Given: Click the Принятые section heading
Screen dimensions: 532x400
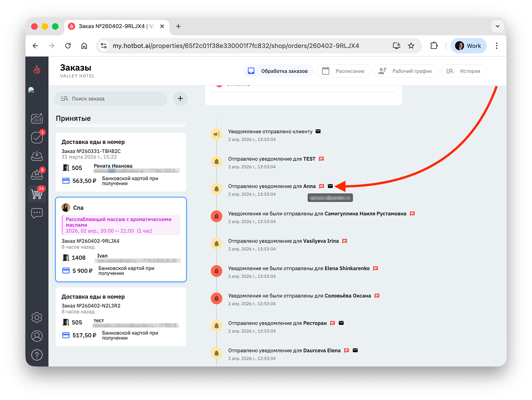Looking at the screenshot, I should (x=73, y=118).
